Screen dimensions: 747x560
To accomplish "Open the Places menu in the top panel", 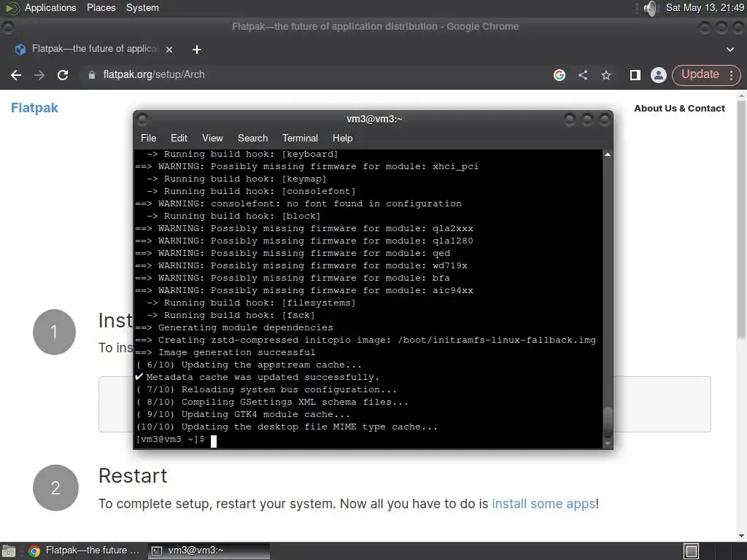I will 101,7.
